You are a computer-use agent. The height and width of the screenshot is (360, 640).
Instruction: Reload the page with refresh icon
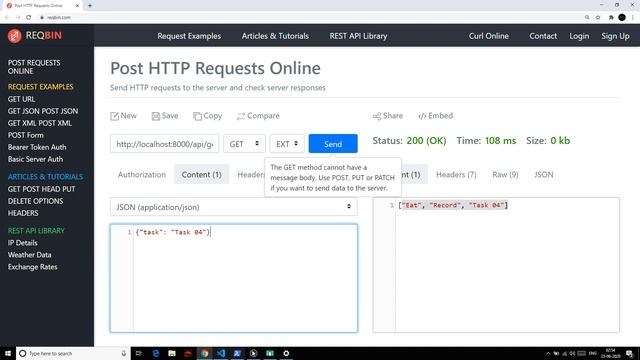coord(29,17)
